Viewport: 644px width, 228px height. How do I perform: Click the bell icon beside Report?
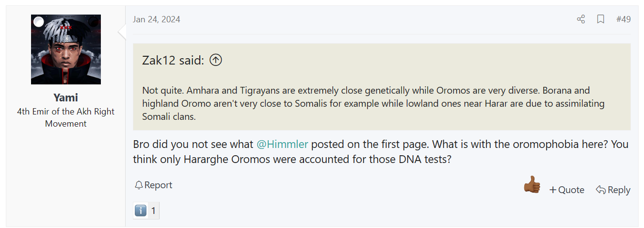pyautogui.click(x=139, y=185)
